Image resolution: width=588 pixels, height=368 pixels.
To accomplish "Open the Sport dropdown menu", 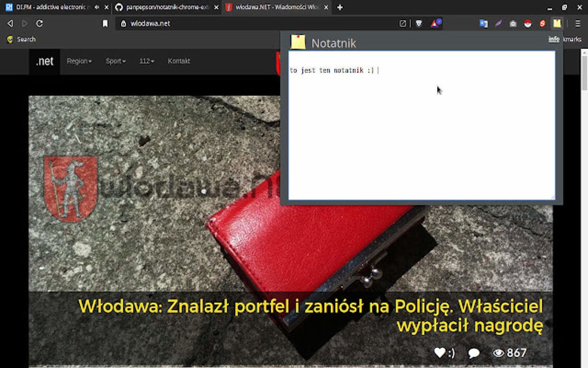I will (x=114, y=61).
